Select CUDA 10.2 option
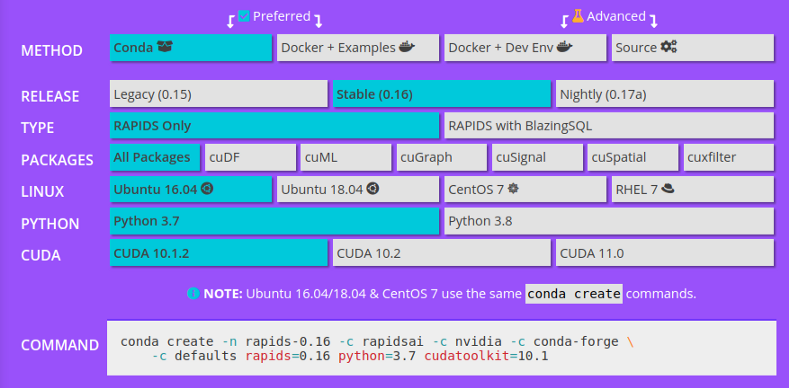789x388 pixels. click(x=442, y=253)
